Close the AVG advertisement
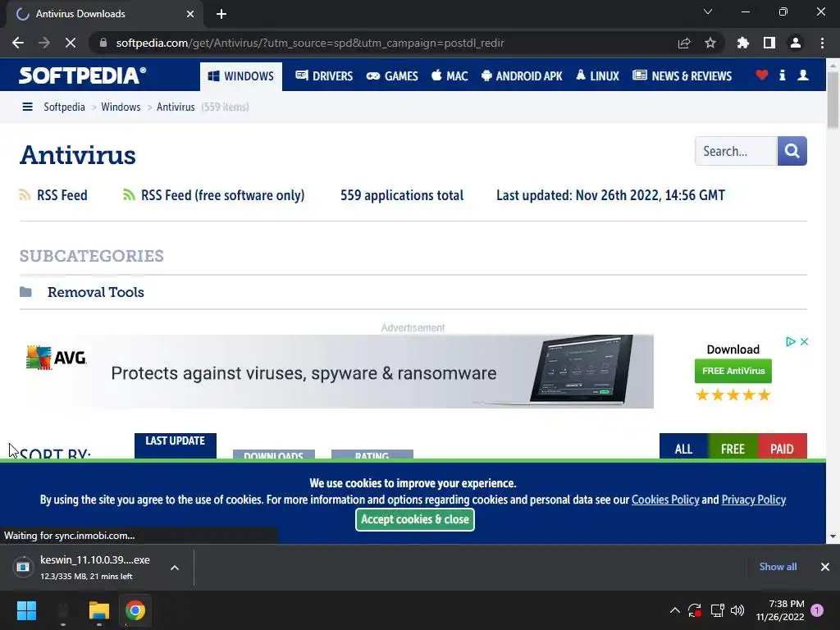Image resolution: width=840 pixels, height=630 pixels. (804, 342)
